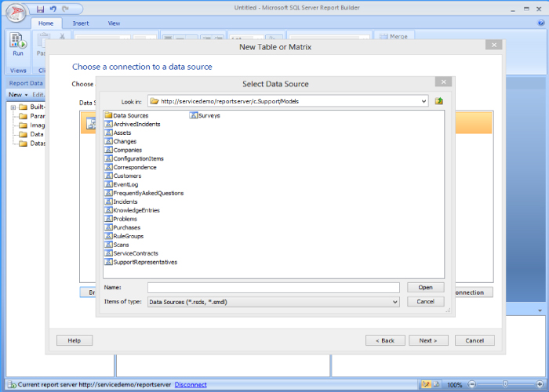
Task: Switch to the Insert ribbon tab
Action: [81, 24]
